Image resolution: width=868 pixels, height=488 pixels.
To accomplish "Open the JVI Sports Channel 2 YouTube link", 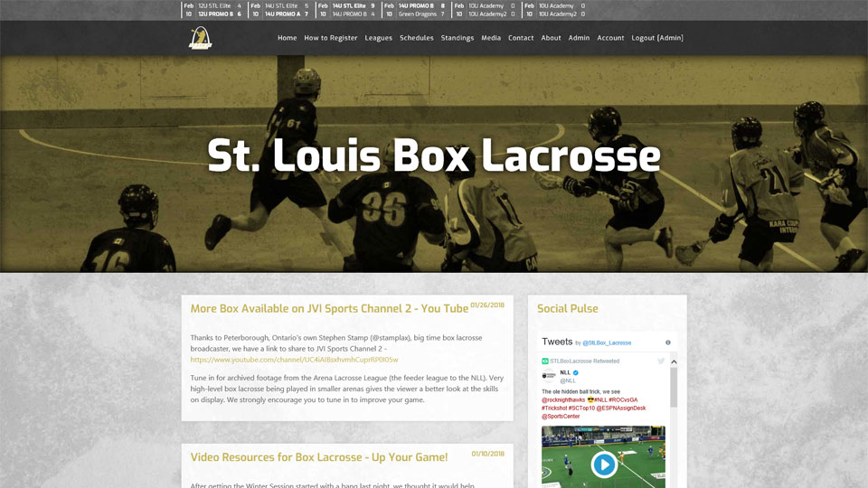I will click(294, 360).
